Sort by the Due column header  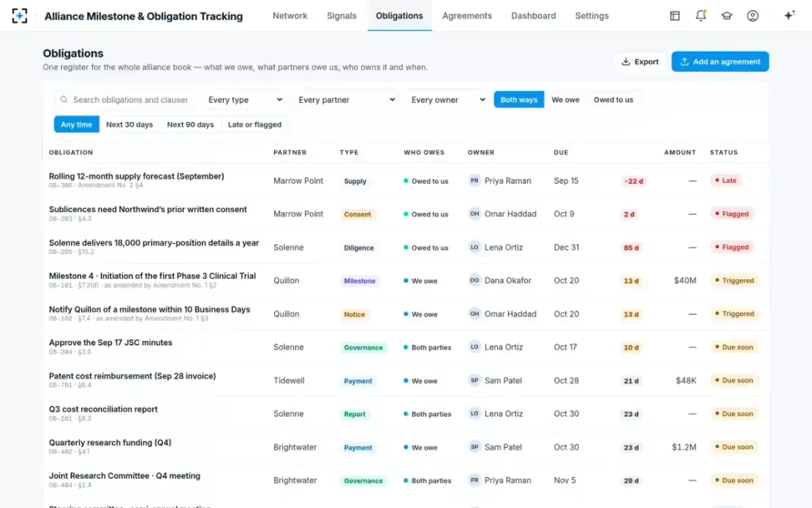[x=561, y=152]
